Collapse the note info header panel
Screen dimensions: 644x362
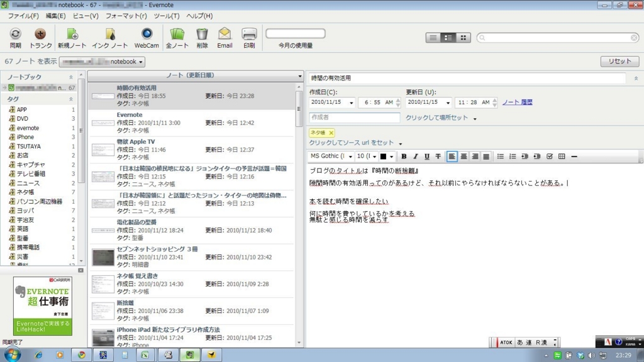tap(636, 78)
